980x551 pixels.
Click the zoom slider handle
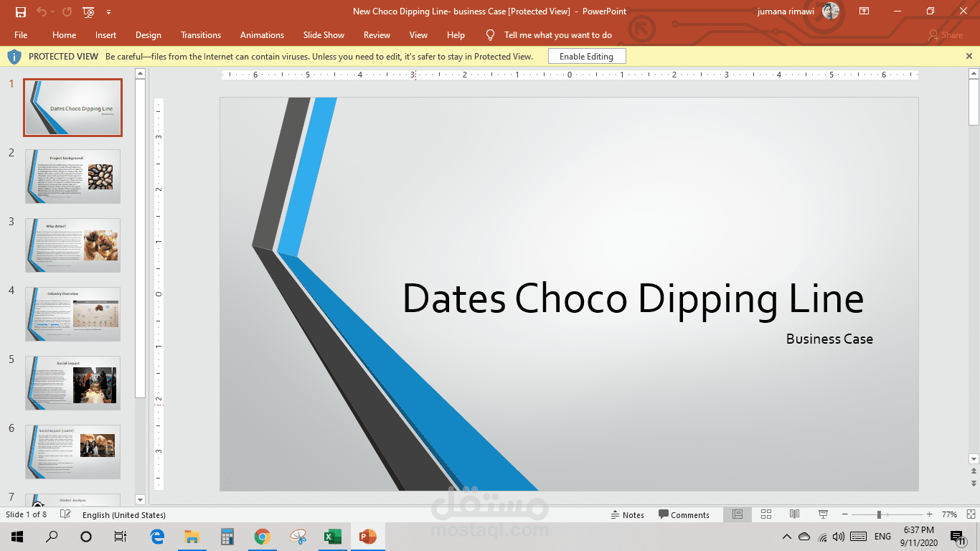tap(879, 514)
